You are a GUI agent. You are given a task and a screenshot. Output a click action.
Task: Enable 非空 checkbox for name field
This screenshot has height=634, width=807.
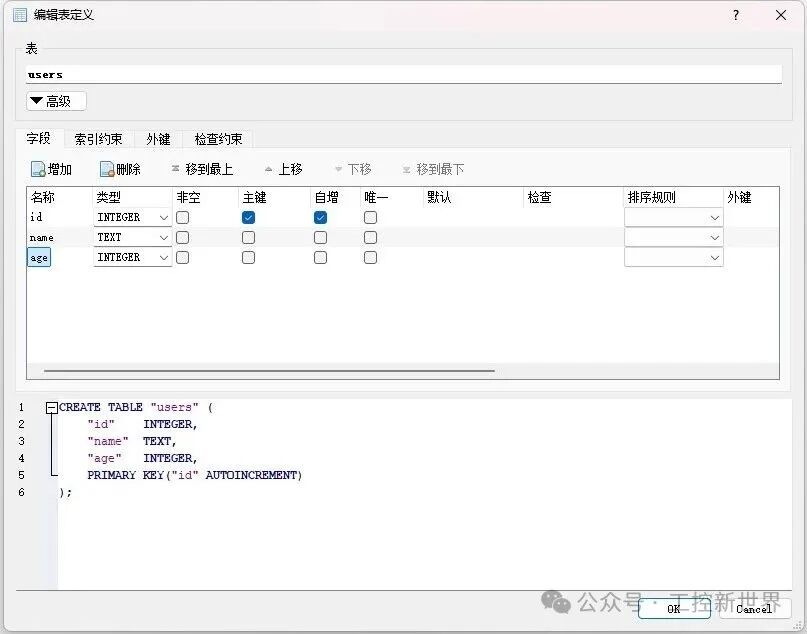pos(183,237)
